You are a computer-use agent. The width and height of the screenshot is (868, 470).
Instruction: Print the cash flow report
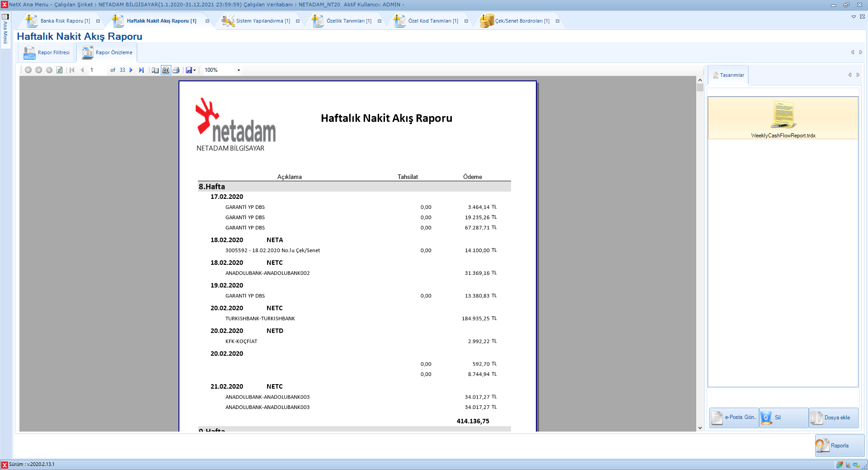(176, 70)
